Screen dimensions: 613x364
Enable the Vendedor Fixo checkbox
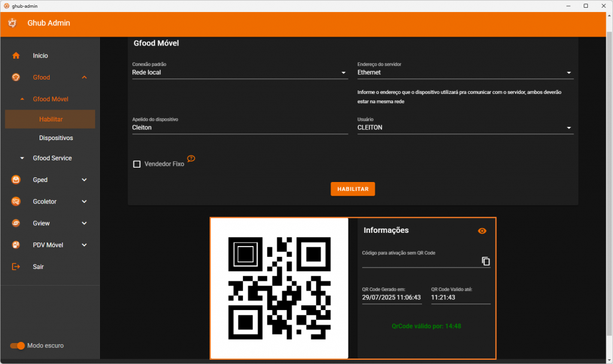[x=137, y=164]
